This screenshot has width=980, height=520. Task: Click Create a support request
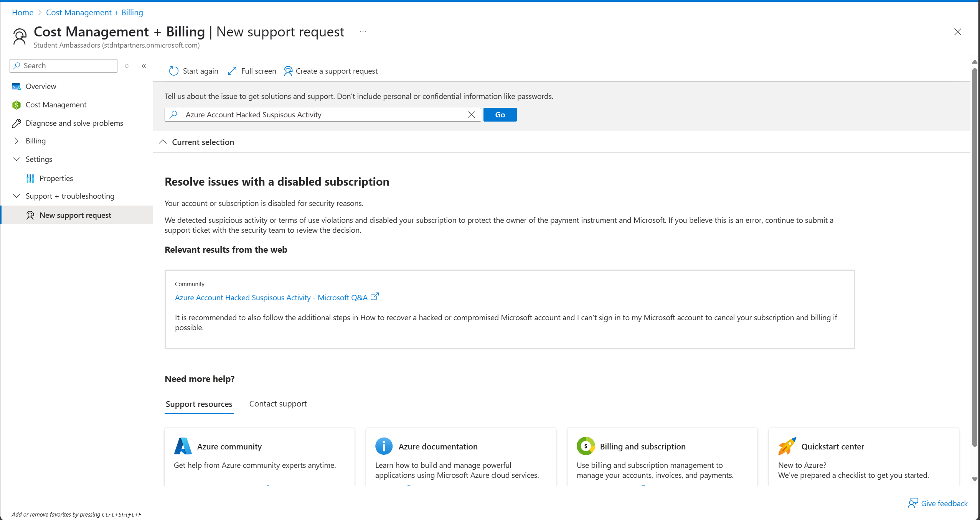coord(331,71)
